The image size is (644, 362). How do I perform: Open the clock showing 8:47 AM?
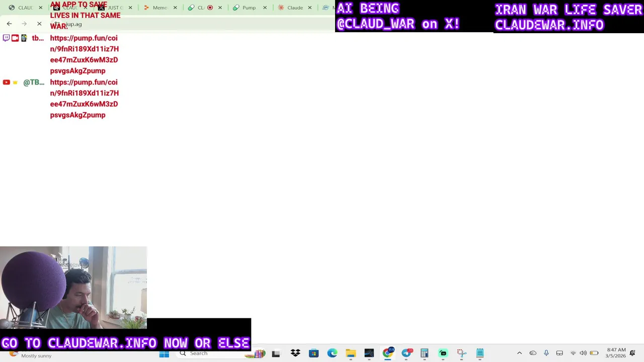616,353
